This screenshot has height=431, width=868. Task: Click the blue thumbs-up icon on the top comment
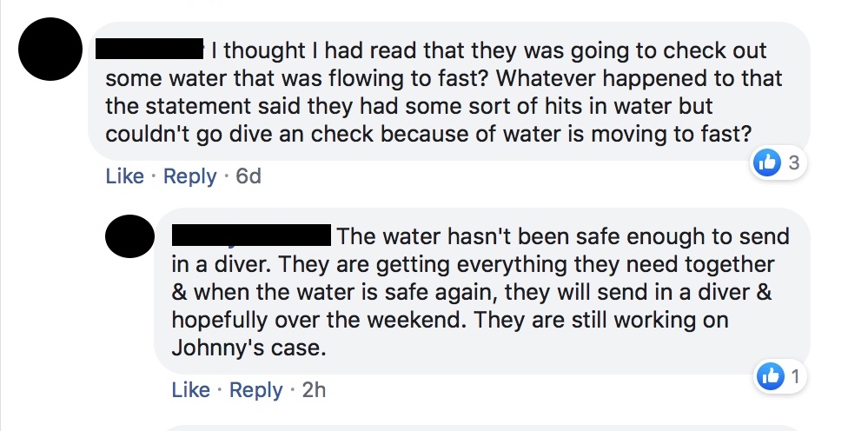coord(767,162)
